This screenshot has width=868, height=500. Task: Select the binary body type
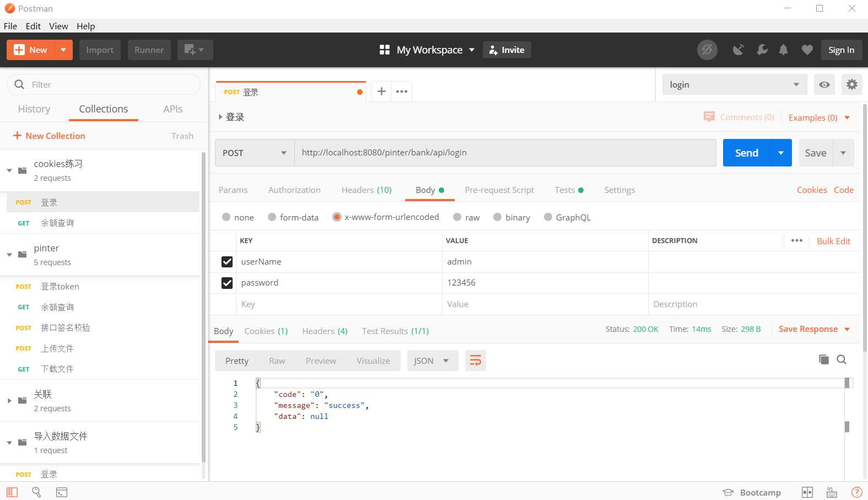(x=497, y=217)
